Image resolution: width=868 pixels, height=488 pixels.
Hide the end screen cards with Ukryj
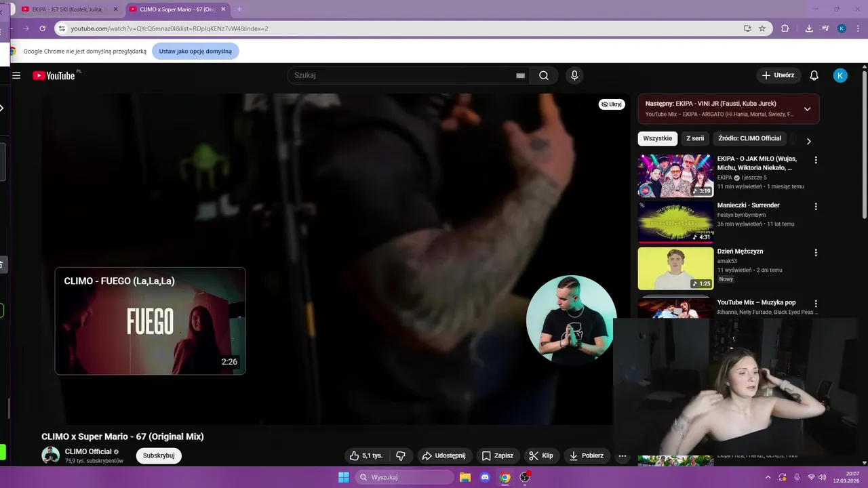click(612, 104)
